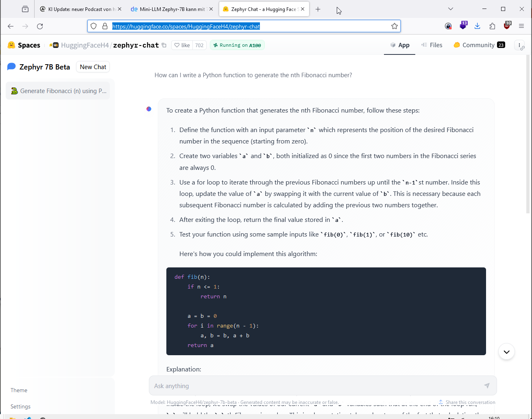Screen dimensions: 532x419
Task: Open the zephyr-chat space link
Action: click(x=136, y=45)
